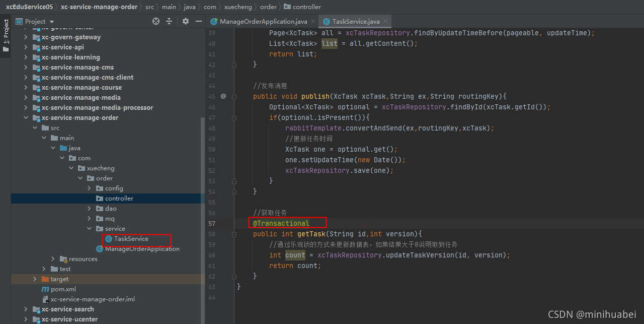Toggle the fold marker at line 47
644x324 pixels.
234,117
